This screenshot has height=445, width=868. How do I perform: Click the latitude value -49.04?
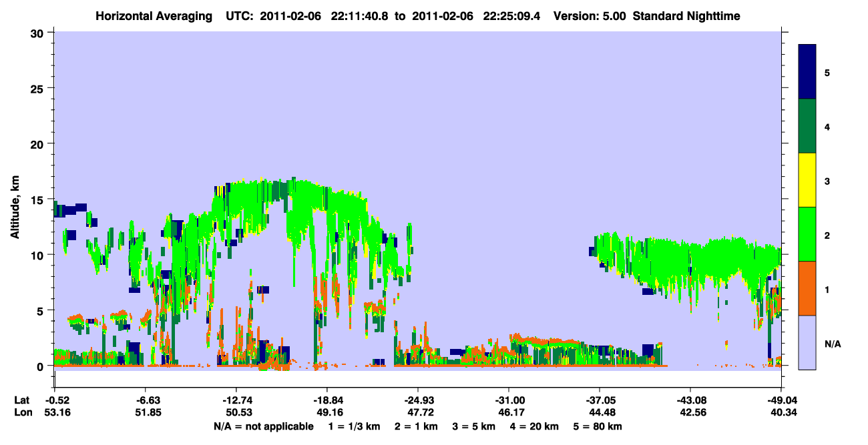coord(781,400)
